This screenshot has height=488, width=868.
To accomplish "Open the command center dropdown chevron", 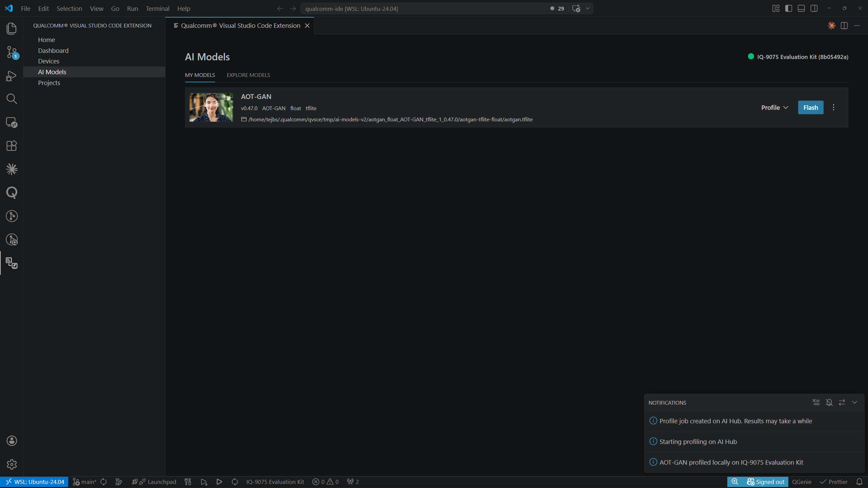I will click(x=588, y=8).
